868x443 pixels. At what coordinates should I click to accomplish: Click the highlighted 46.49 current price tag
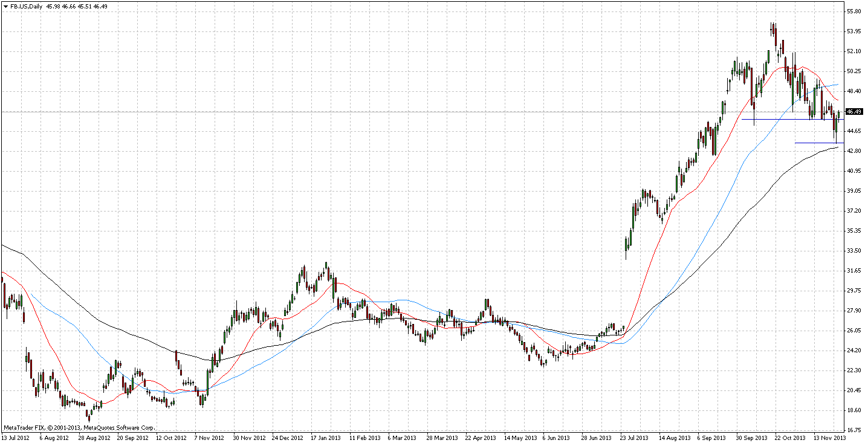click(853, 112)
